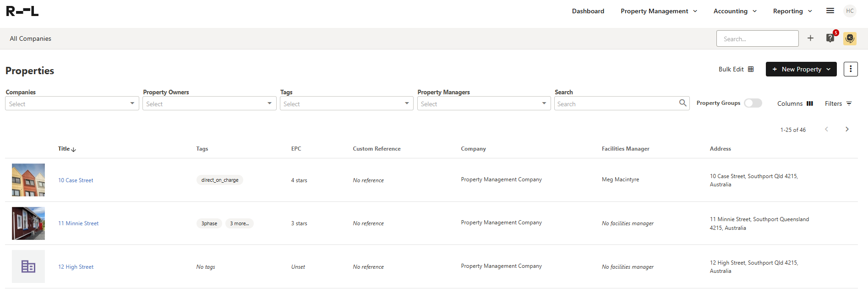Open the Property Managers dropdown
868x293 pixels.
point(484,104)
